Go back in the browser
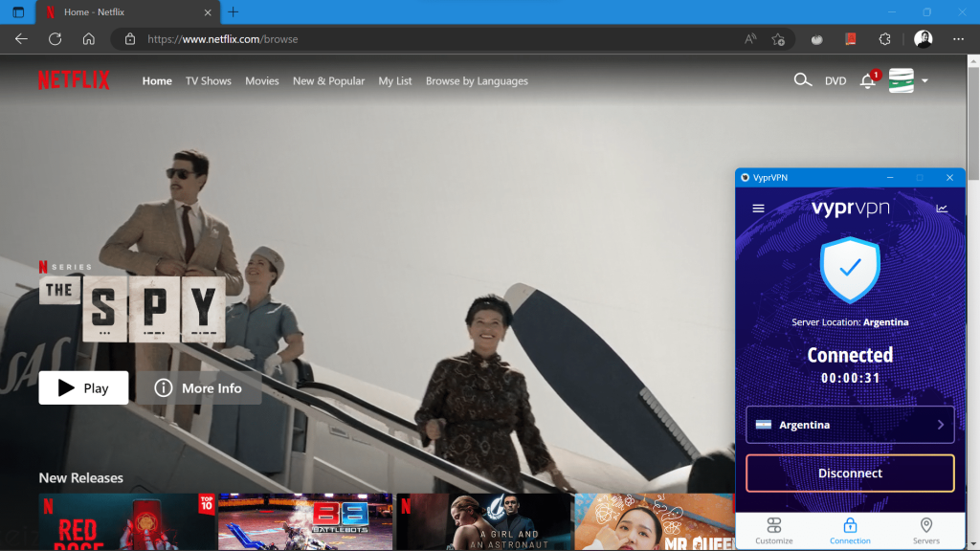This screenshot has width=980, height=551. coord(21,38)
